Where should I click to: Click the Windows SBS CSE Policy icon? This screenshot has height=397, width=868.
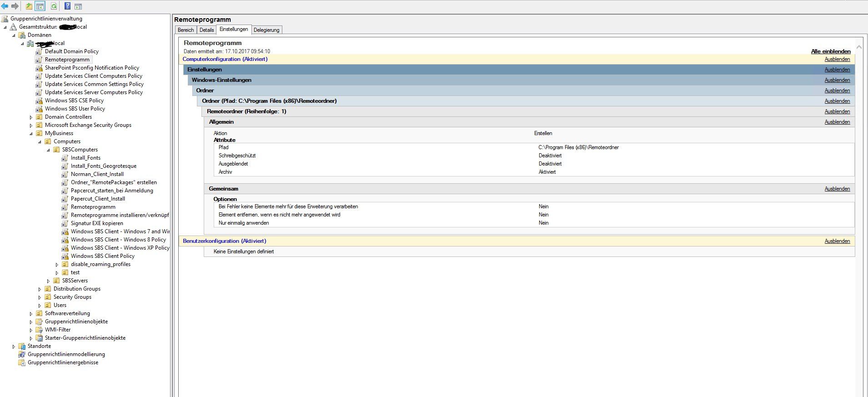(x=39, y=101)
